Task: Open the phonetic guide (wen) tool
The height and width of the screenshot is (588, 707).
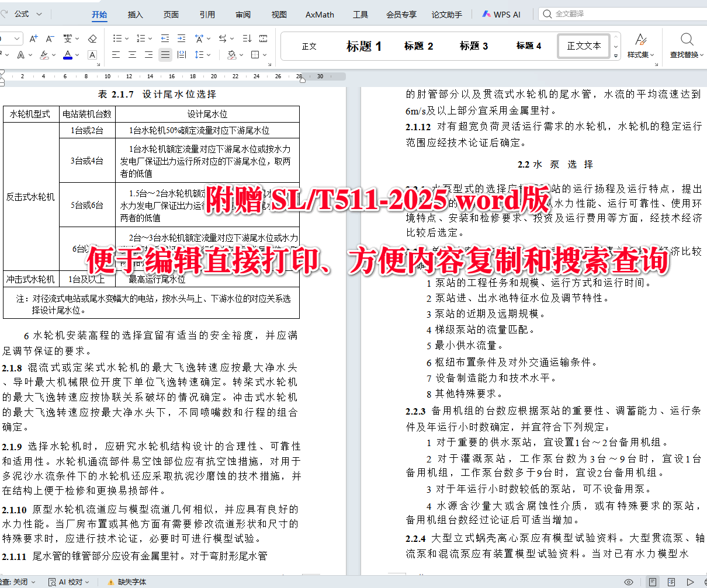Action: click(x=68, y=39)
